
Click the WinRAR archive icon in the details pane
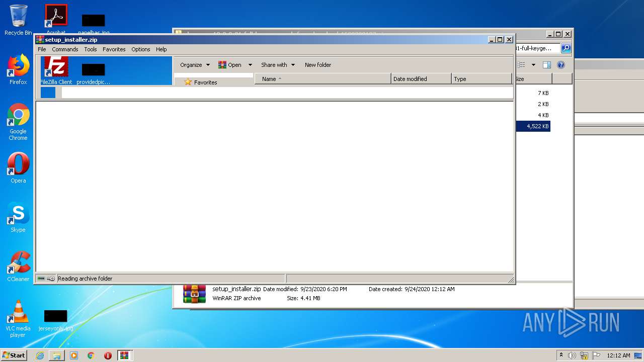[194, 294]
